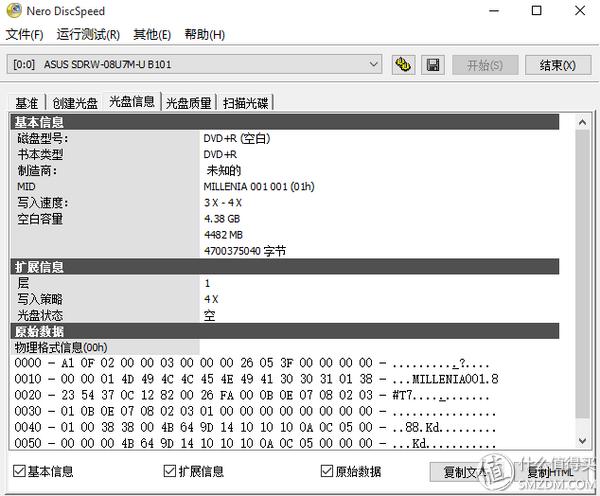600x496 pixels.
Task: Switch to the 光盘质量 tab
Action: [x=188, y=103]
